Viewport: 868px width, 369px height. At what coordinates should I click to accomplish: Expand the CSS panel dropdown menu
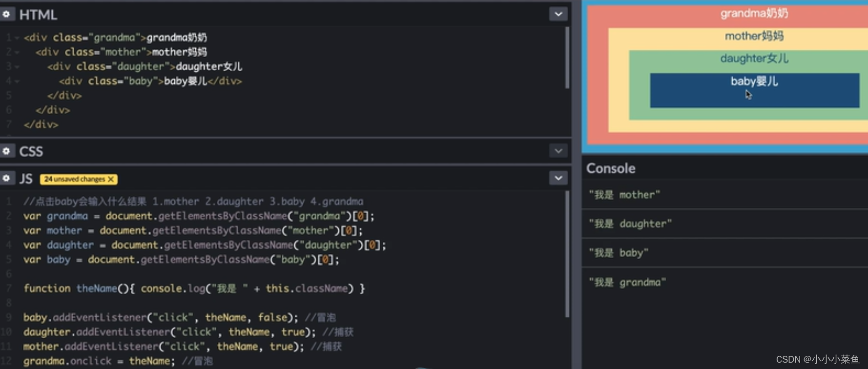(558, 151)
